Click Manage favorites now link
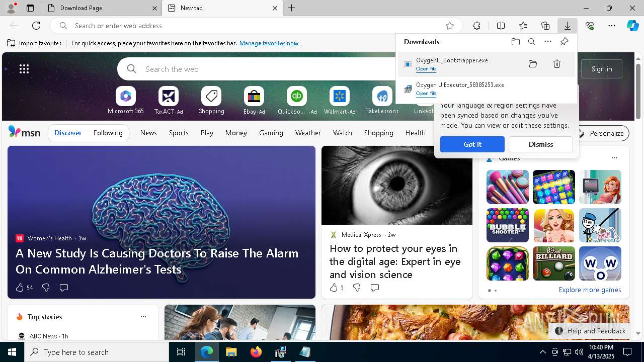 click(269, 43)
